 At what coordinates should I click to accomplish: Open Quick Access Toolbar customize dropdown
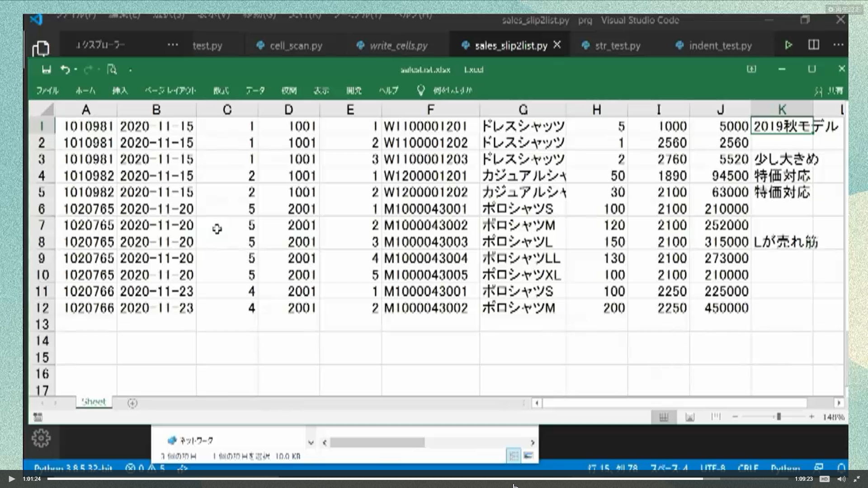(x=130, y=70)
